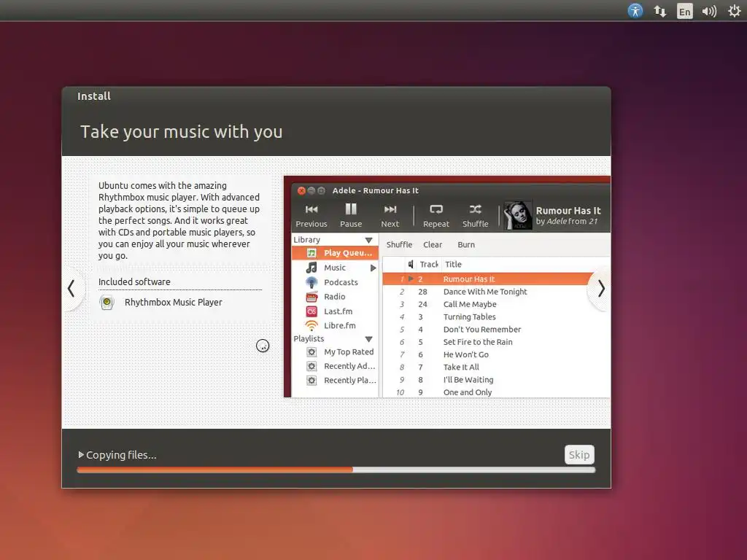Click the Adele album art thumbnail
This screenshot has height=560, width=747.
pyautogui.click(x=518, y=215)
